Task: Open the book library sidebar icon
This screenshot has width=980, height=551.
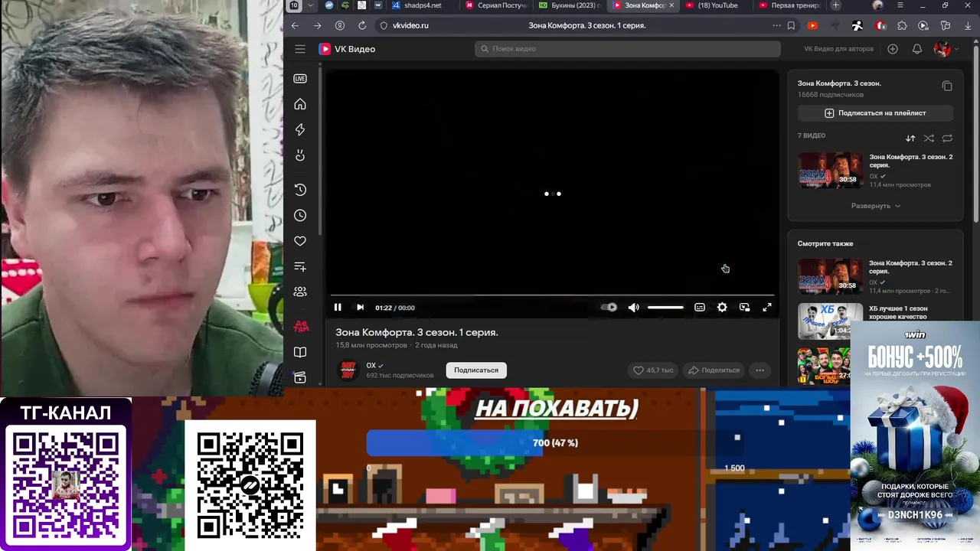Action: point(300,352)
